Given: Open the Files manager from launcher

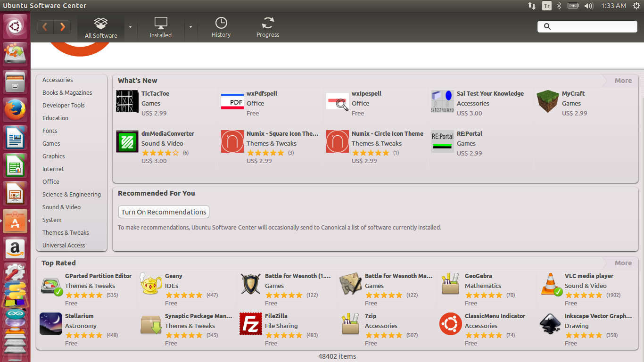Looking at the screenshot, I should click(15, 82).
